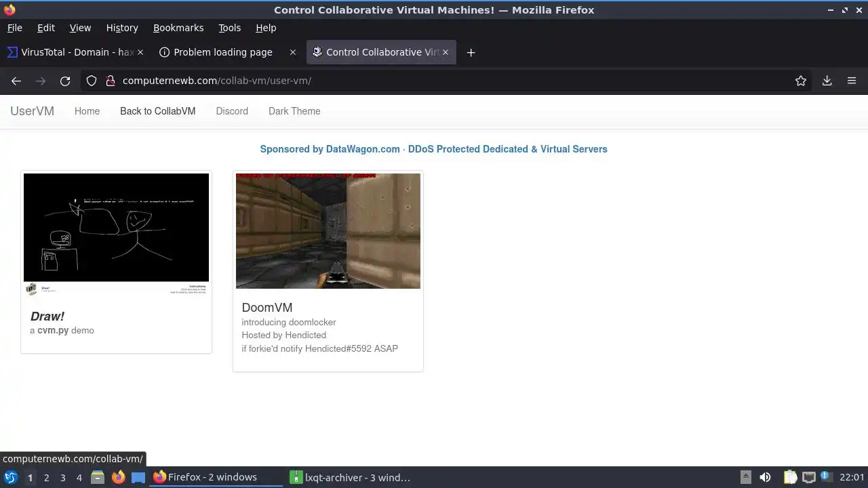The height and width of the screenshot is (488, 868).
Task: Open the Bookmarks menu
Action: tap(178, 28)
